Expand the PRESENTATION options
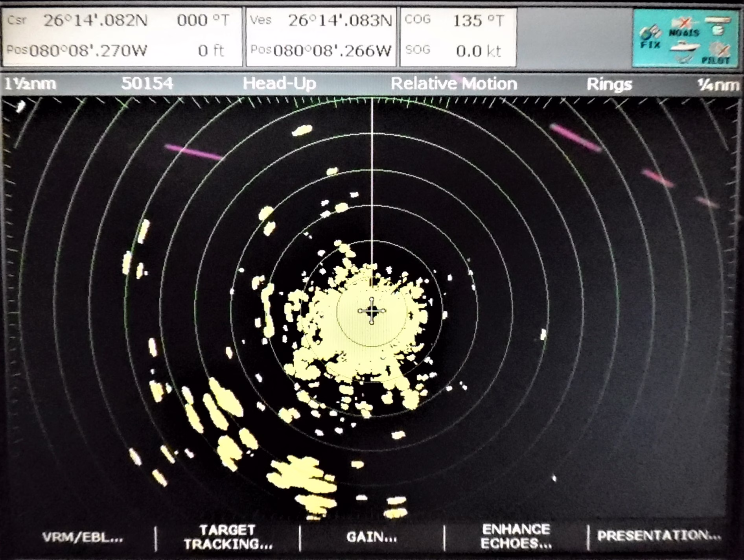 point(659,536)
